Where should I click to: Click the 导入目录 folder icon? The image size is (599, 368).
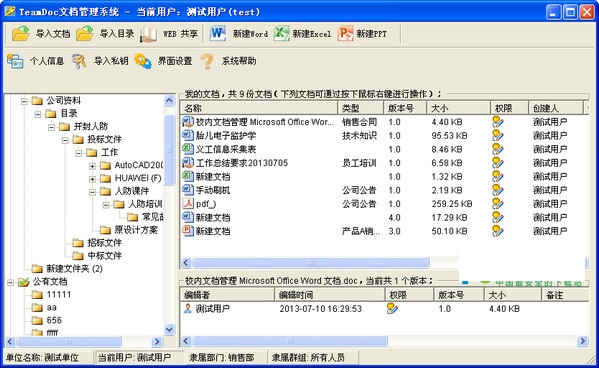[x=85, y=34]
